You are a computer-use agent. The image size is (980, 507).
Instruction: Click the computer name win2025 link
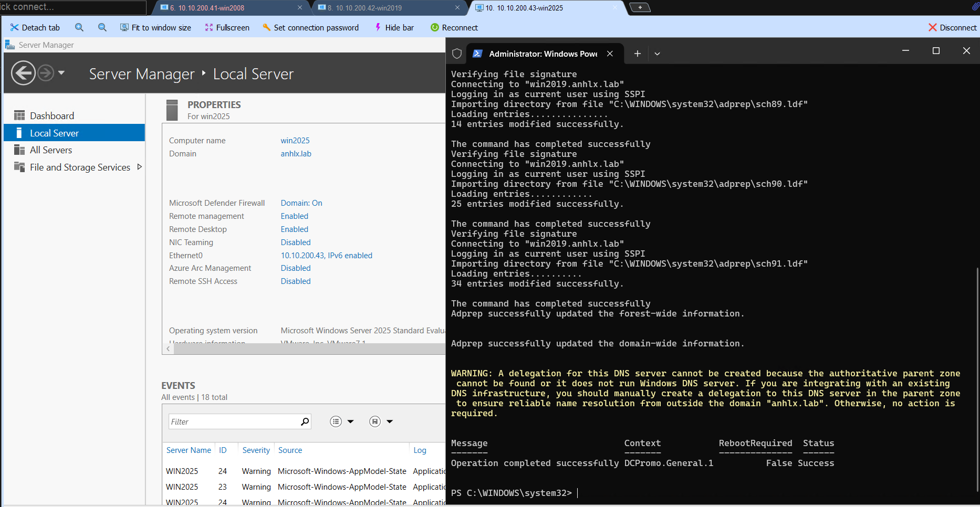[295, 141]
